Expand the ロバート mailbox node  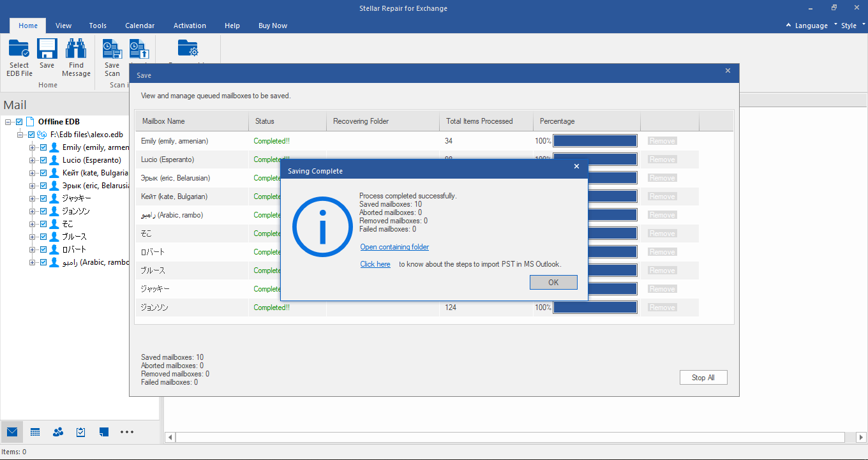tap(33, 249)
